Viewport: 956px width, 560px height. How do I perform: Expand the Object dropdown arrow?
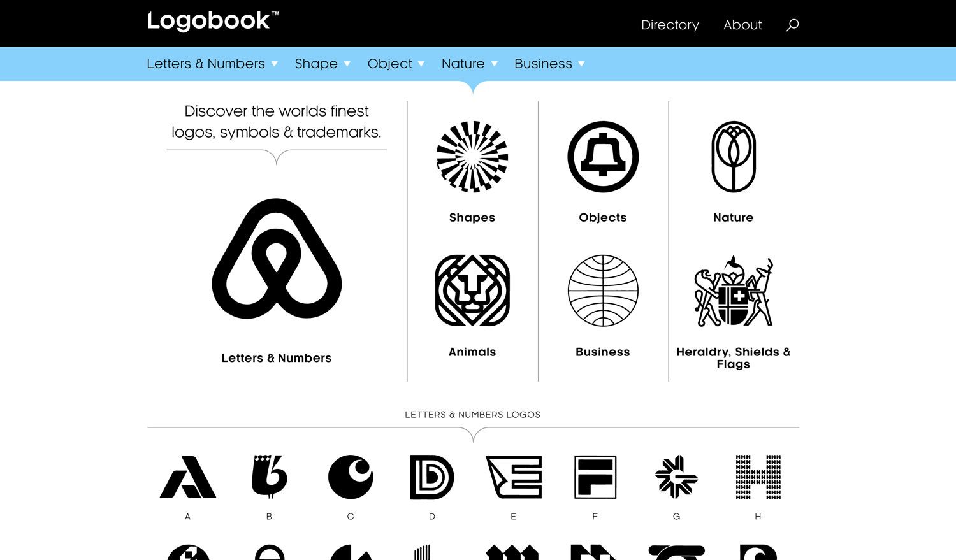421,64
